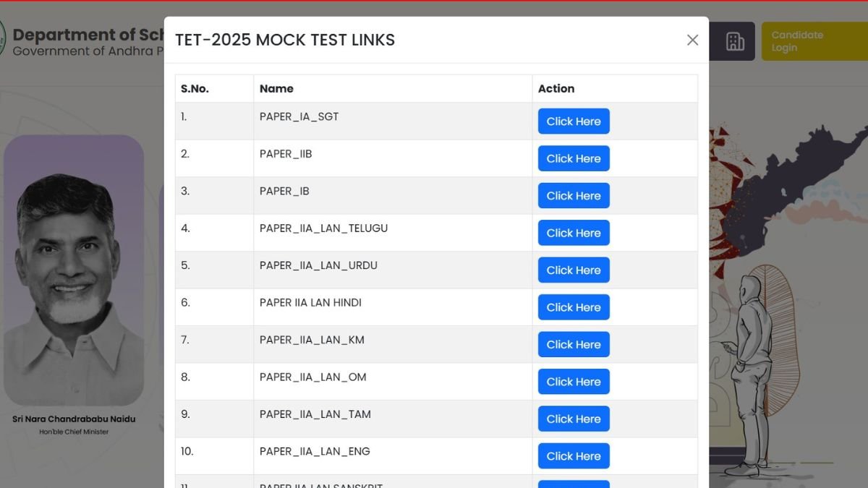Click the building icon in the header
The height and width of the screenshot is (488, 868).
click(x=736, y=41)
